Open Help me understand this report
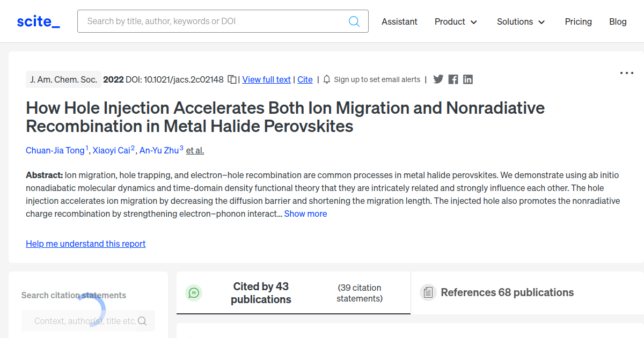 click(85, 244)
